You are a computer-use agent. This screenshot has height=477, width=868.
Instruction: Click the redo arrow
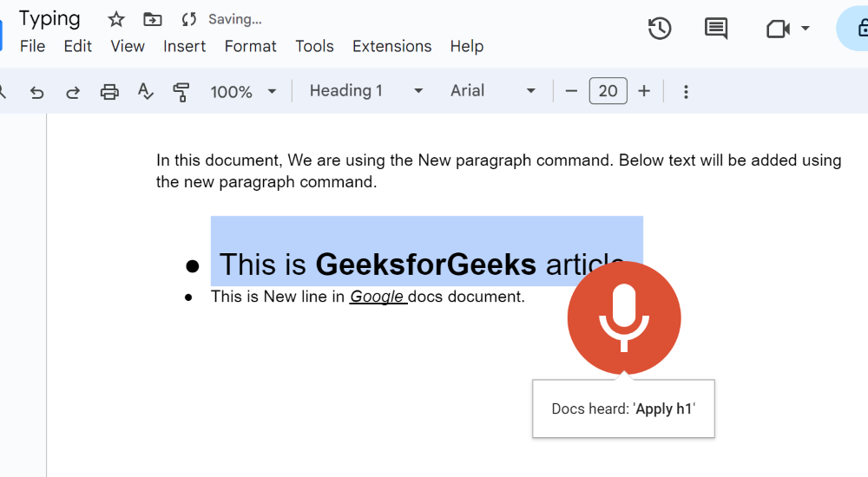pyautogui.click(x=73, y=92)
